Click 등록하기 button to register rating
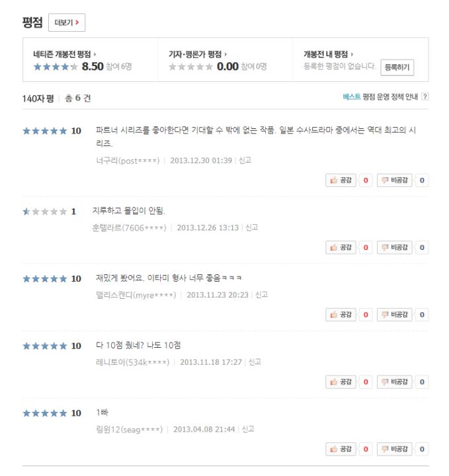This screenshot has height=476, width=449. (398, 67)
